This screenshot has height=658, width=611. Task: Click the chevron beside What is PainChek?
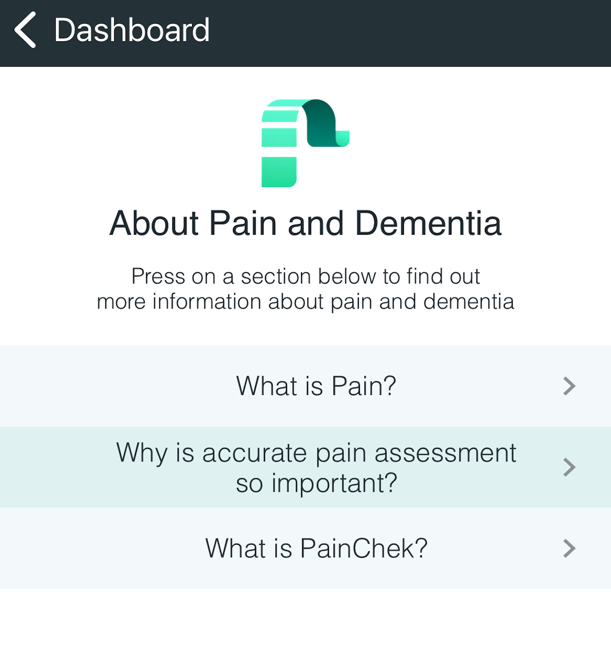(569, 548)
